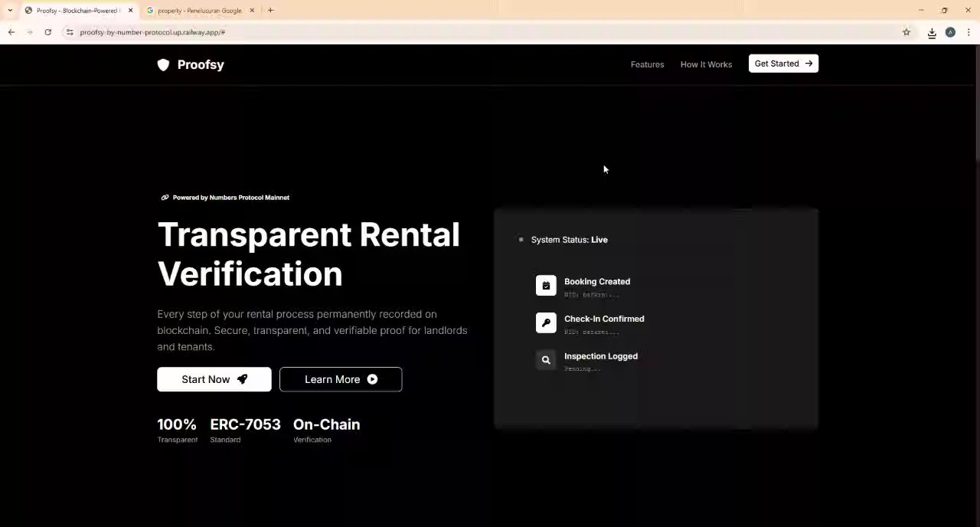Restore down the browser window
The width and height of the screenshot is (980, 527).
944,11
